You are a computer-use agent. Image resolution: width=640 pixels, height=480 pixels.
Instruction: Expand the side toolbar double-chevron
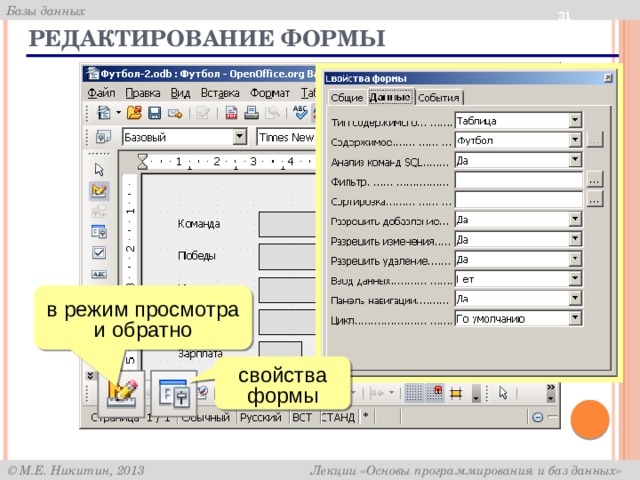[91, 375]
